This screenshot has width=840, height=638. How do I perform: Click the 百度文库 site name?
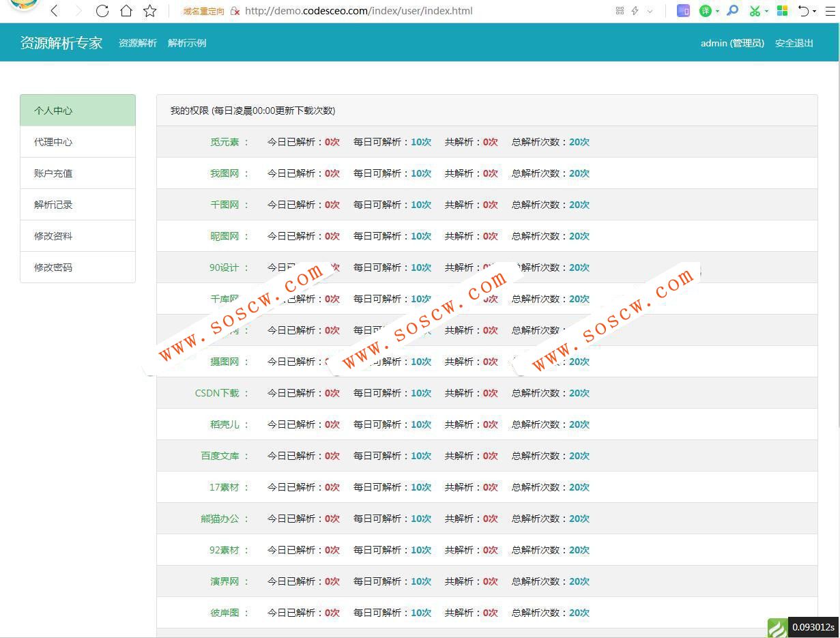pyautogui.click(x=220, y=456)
